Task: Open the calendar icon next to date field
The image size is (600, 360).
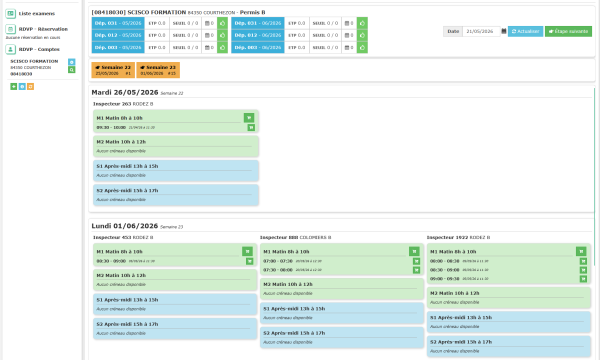Action: coord(504,31)
